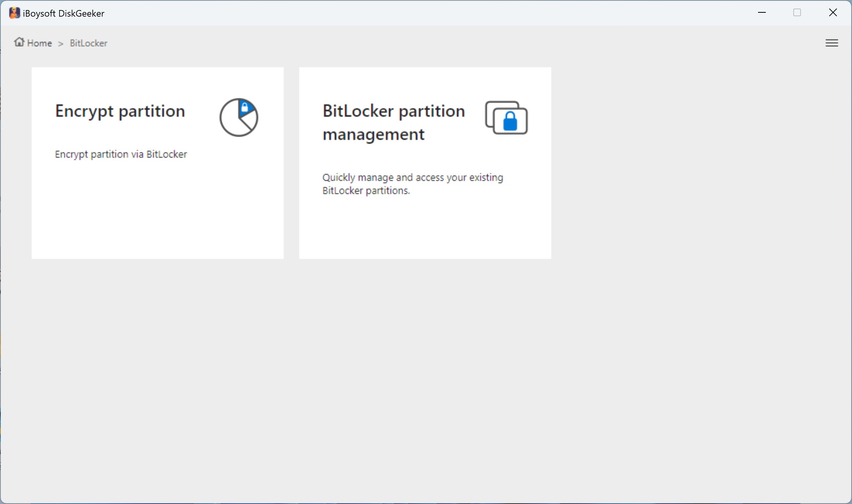852x504 pixels.
Task: Minimize the DiskGeeker window
Action: [762, 13]
